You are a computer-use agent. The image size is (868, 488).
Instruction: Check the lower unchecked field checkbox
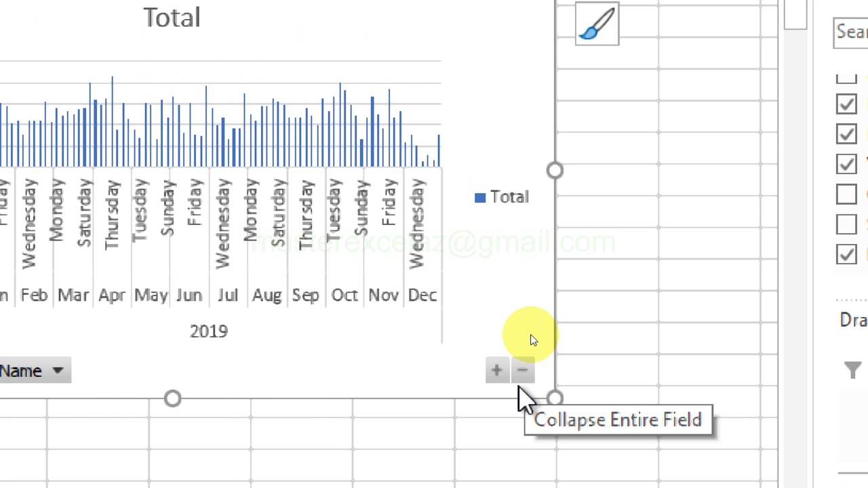(x=846, y=224)
